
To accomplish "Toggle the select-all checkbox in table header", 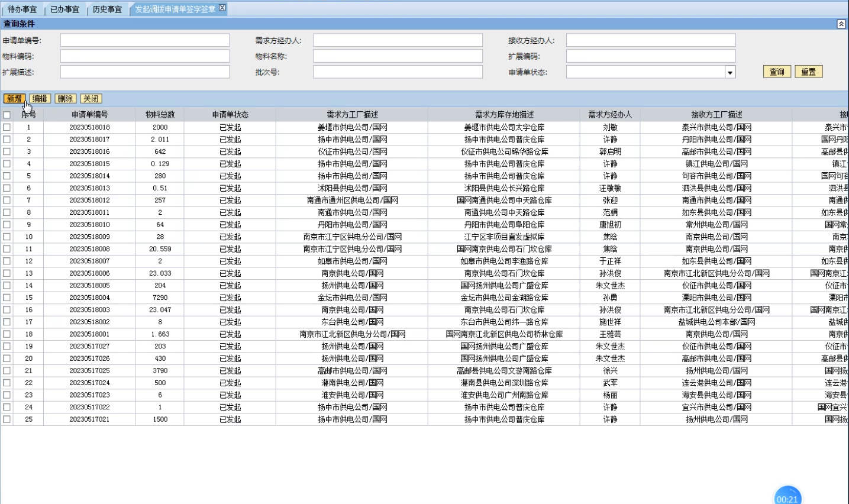I will 7,115.
